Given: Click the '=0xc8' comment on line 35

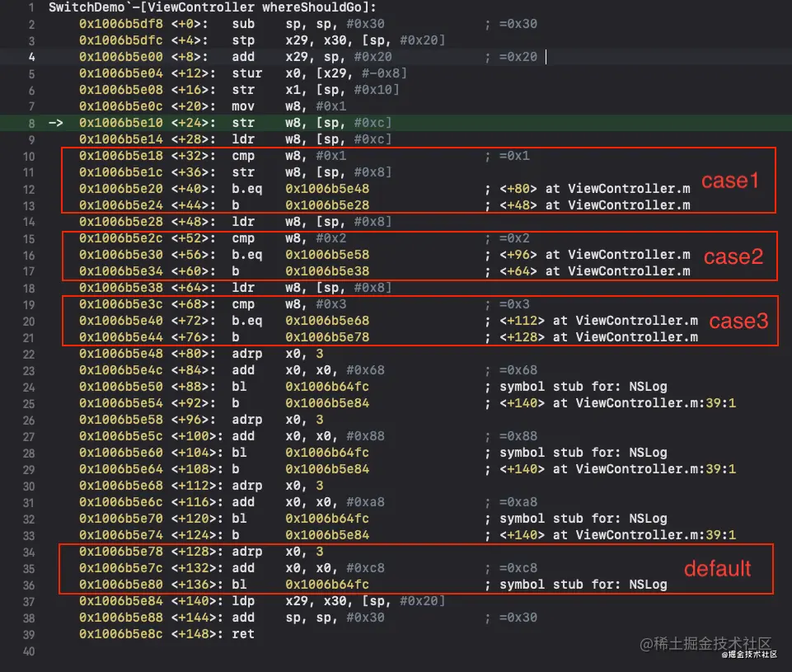Looking at the screenshot, I should (518, 568).
